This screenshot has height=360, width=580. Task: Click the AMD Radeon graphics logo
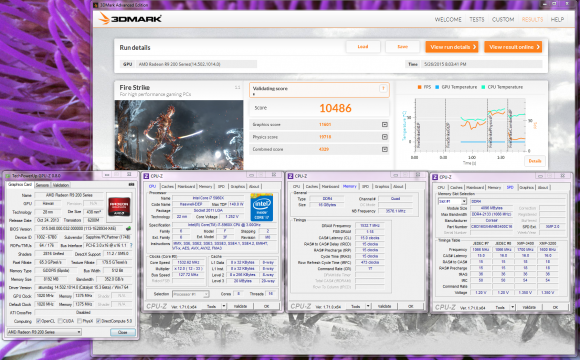point(119,206)
